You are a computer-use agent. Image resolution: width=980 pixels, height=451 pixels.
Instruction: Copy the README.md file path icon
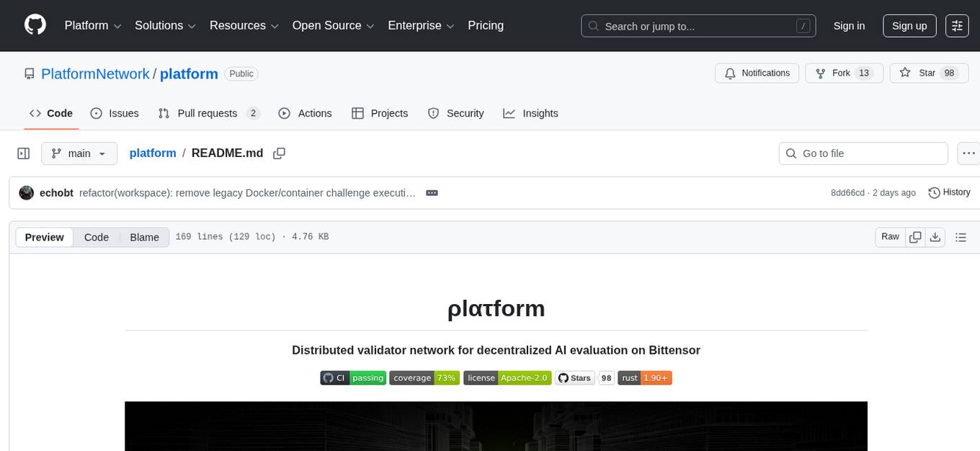[x=279, y=153]
